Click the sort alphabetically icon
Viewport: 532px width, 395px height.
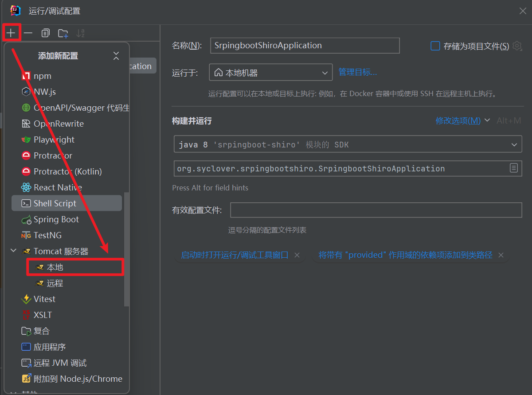pyautogui.click(x=80, y=33)
